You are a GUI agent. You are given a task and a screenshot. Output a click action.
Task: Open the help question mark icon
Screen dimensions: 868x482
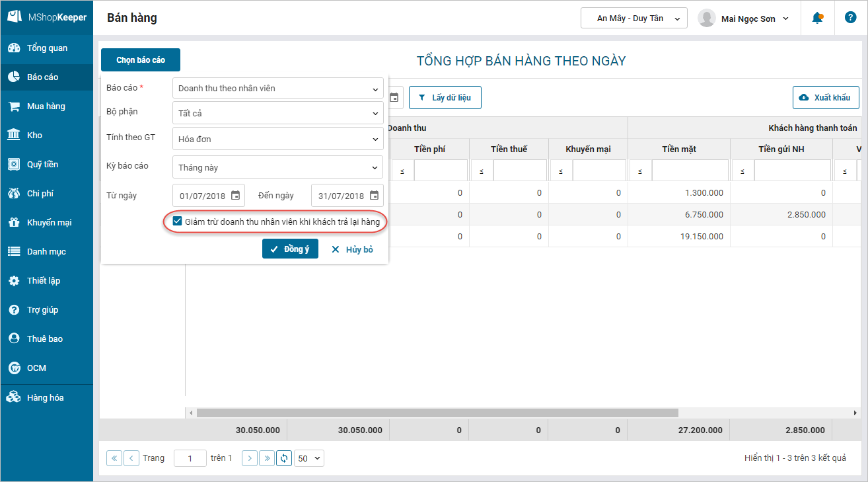tap(850, 18)
